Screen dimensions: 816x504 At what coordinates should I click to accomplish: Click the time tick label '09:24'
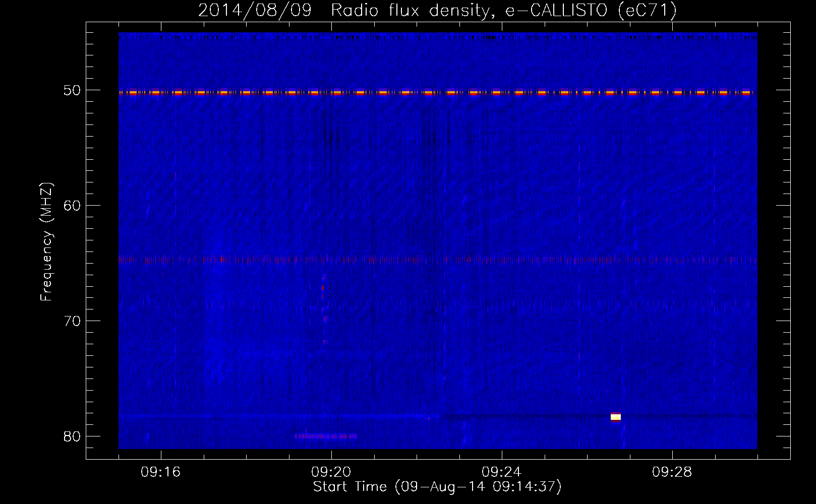tap(502, 472)
